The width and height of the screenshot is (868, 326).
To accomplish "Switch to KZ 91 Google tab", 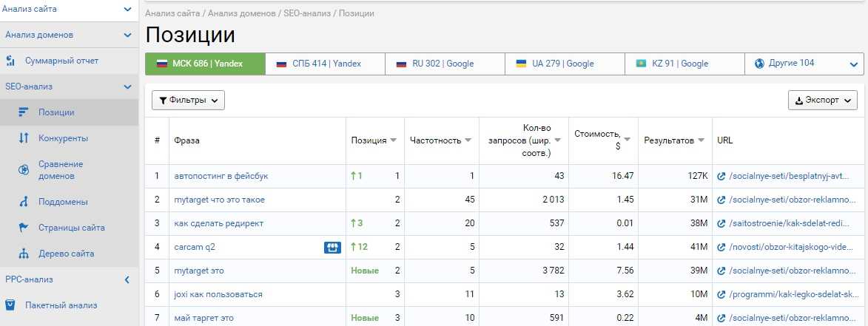I will click(x=684, y=64).
